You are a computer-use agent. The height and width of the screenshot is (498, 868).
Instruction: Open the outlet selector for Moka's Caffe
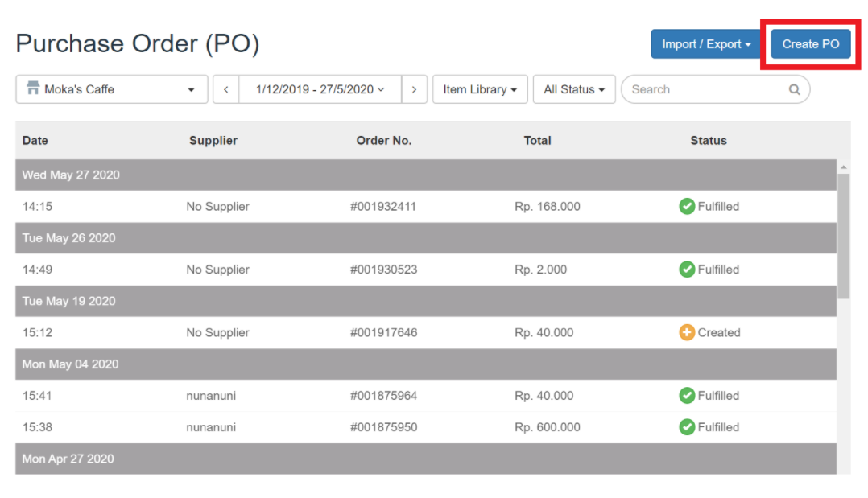[x=111, y=89]
